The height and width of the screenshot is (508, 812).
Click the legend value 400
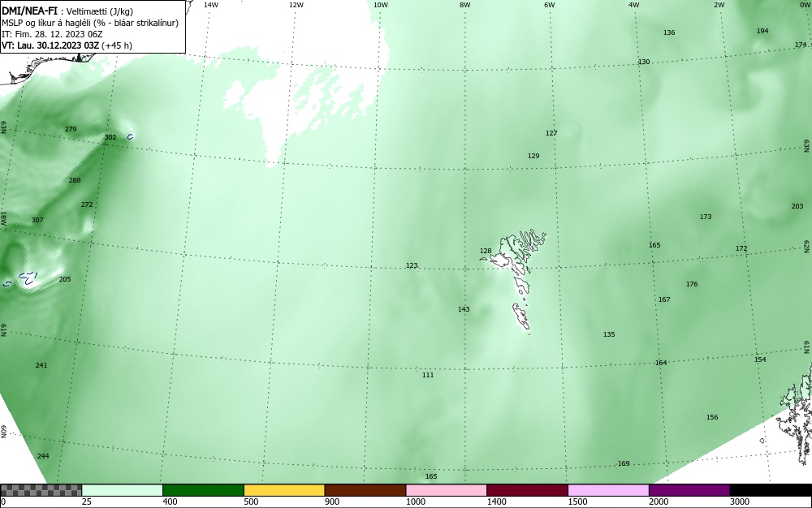pyautogui.click(x=170, y=502)
